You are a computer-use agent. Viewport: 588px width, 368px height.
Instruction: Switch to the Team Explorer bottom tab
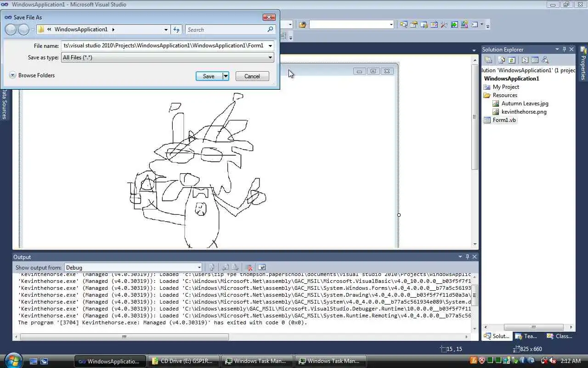tap(526, 336)
